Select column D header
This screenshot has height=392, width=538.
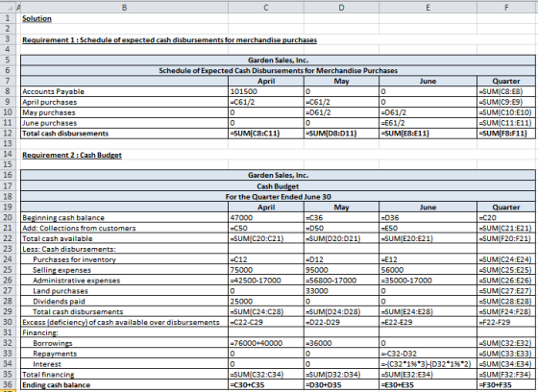(x=341, y=8)
